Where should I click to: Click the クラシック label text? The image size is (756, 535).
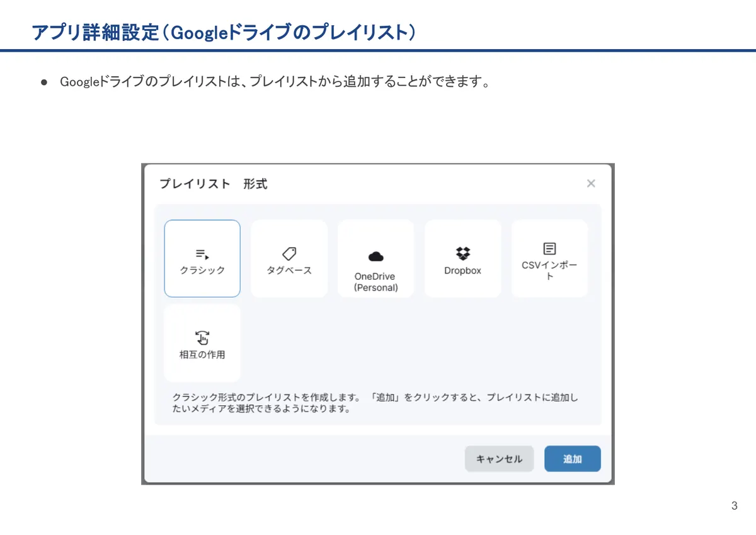(202, 270)
